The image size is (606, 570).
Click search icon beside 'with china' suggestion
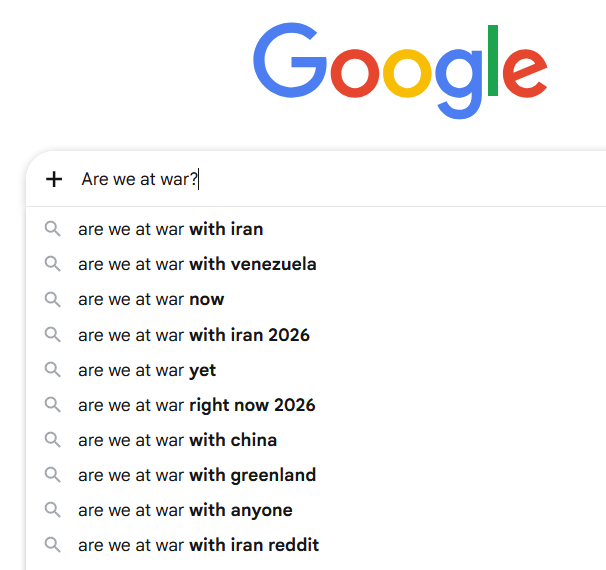pos(53,440)
